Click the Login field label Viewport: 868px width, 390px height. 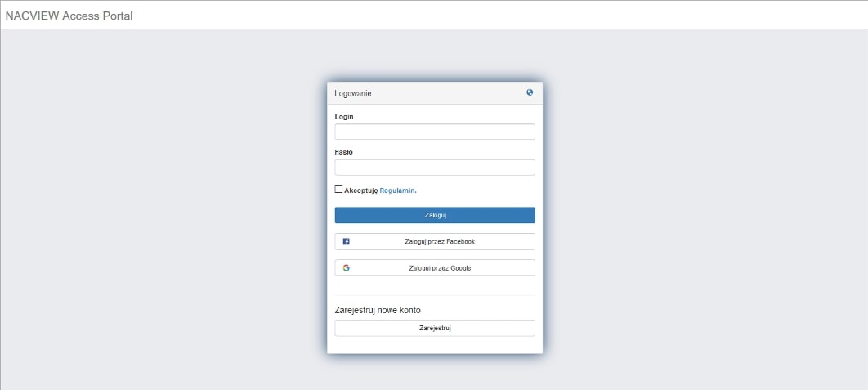[x=344, y=117]
